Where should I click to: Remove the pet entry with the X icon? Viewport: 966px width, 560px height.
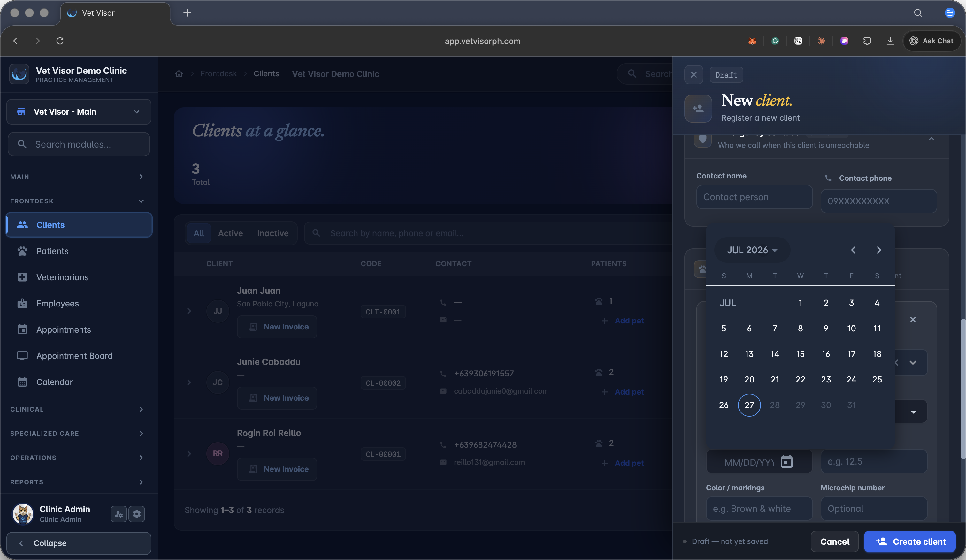(913, 320)
